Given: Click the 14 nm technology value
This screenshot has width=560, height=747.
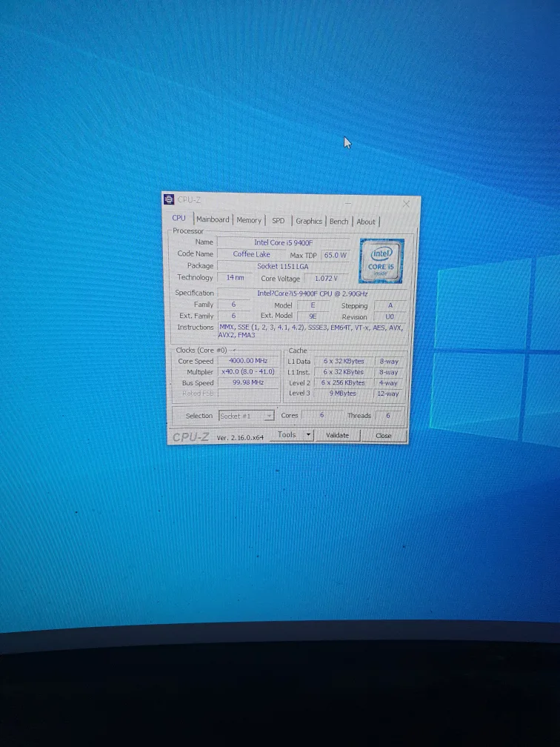Looking at the screenshot, I should click(x=235, y=277).
